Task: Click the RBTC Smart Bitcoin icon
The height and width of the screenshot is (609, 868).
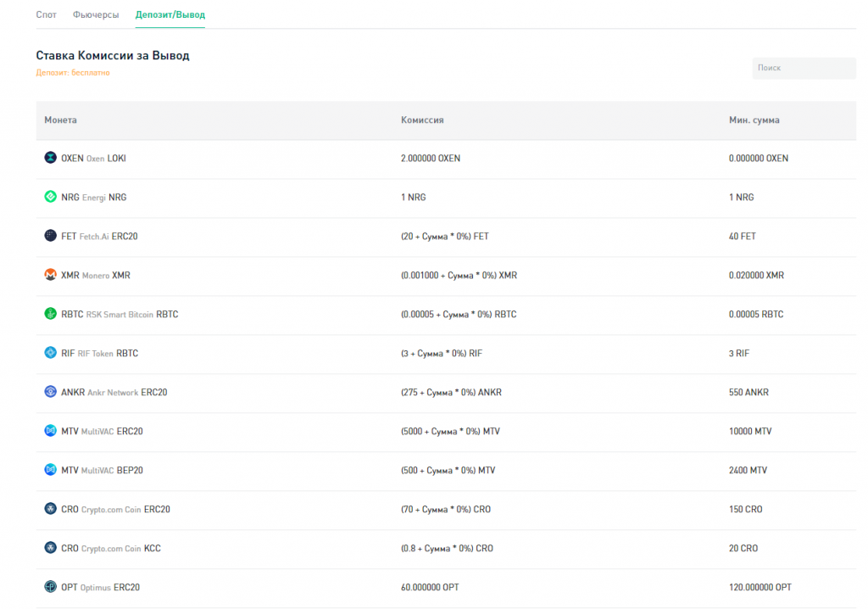Action: [x=50, y=314]
